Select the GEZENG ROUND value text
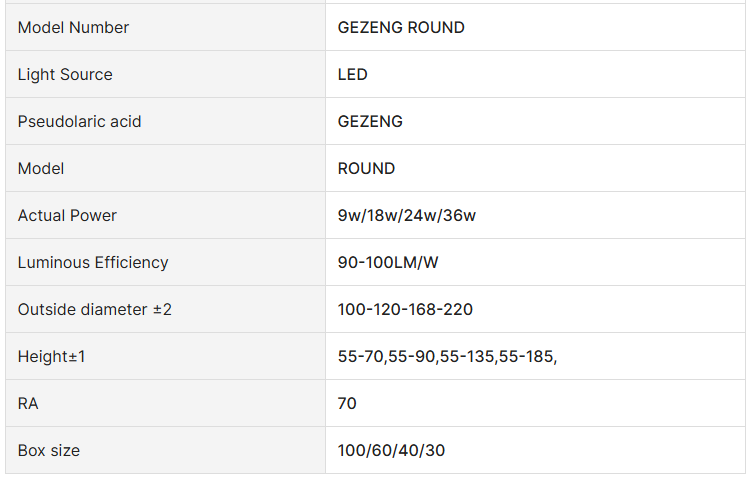 (401, 28)
